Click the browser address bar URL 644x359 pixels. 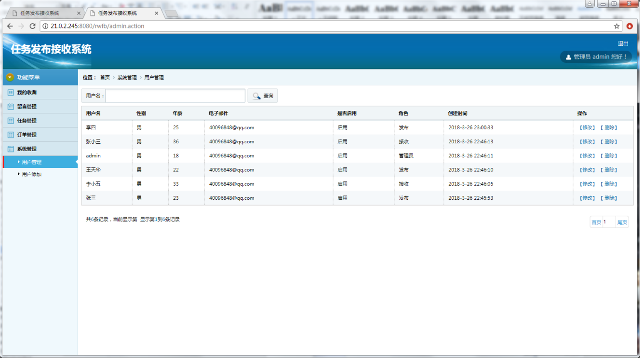click(97, 26)
